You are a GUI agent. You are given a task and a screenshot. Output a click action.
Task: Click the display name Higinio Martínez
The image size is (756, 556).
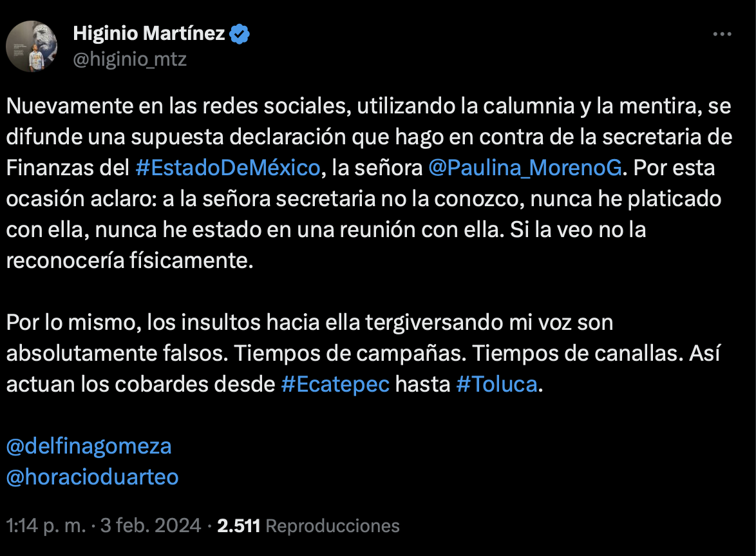(x=149, y=34)
